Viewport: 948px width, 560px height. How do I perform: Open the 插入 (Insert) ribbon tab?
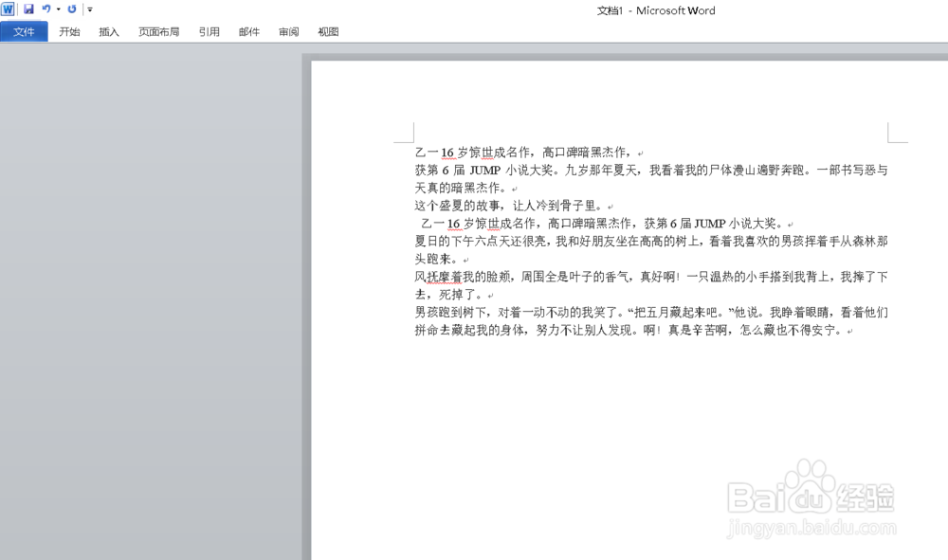tap(108, 31)
